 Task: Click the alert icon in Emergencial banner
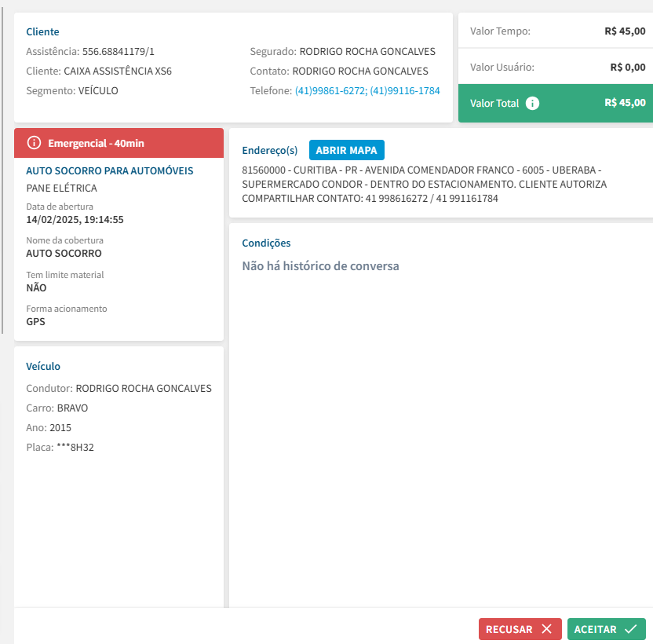pos(34,143)
